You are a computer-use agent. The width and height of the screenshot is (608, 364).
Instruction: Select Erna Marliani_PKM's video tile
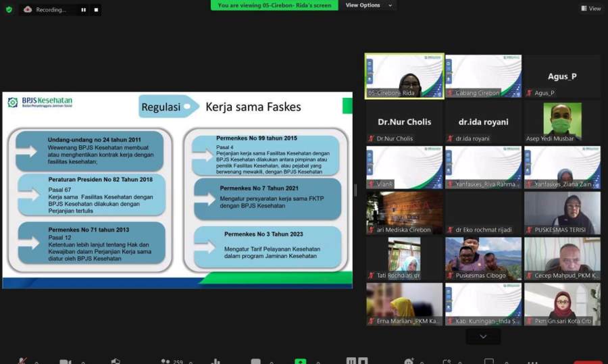point(405,305)
